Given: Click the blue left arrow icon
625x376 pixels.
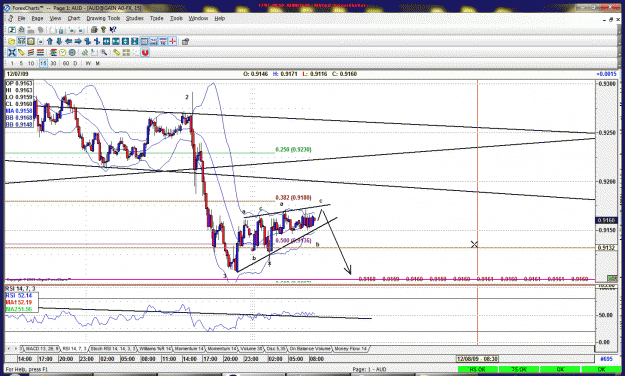Looking at the screenshot, I should click(69, 41).
